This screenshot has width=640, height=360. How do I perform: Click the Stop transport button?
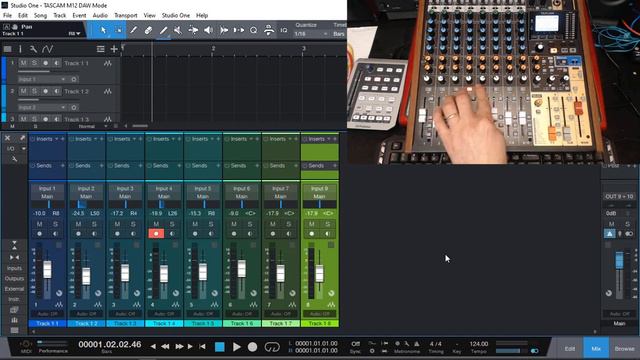point(220,347)
